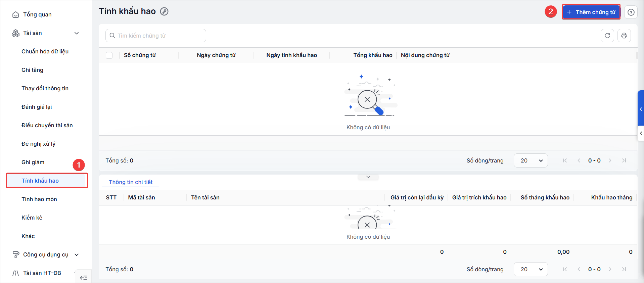The width and height of the screenshot is (644, 283).
Task: Go to previous page in detail table pagination
Action: click(x=579, y=269)
